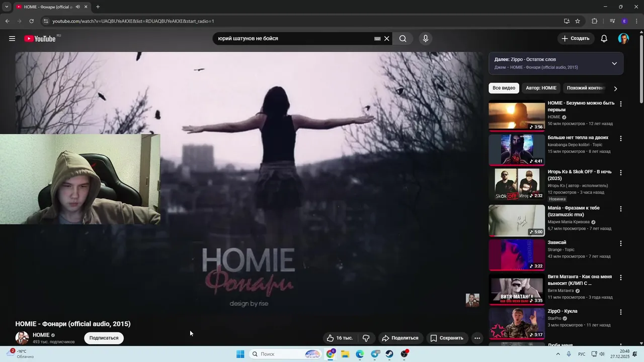Collapse the Далее playlist panel chevron
The height and width of the screenshot is (362, 644).
pos(614,63)
